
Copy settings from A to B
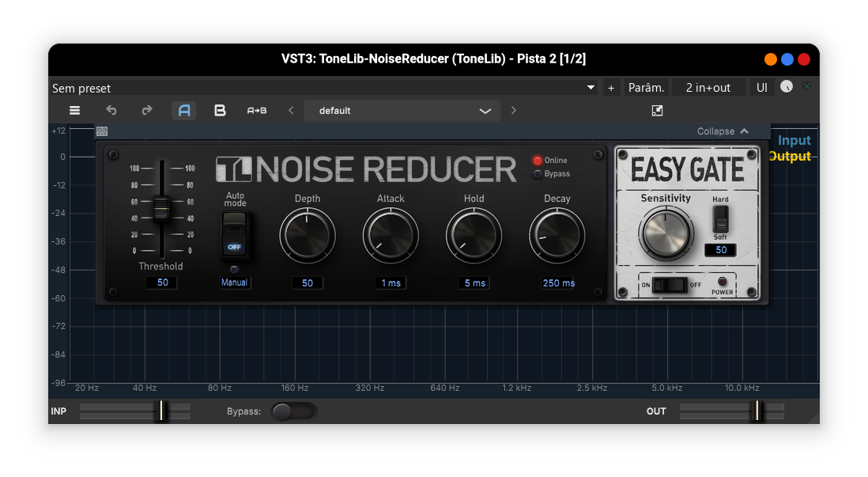coord(256,110)
